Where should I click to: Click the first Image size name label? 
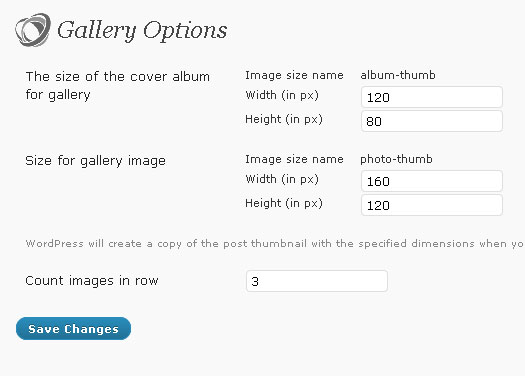coord(294,75)
